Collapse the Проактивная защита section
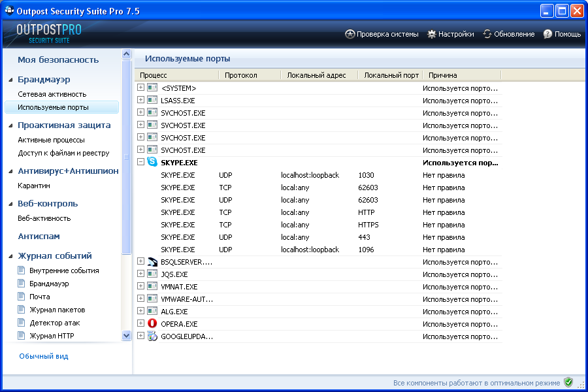Viewport: 588px width, 392px height. [10, 125]
